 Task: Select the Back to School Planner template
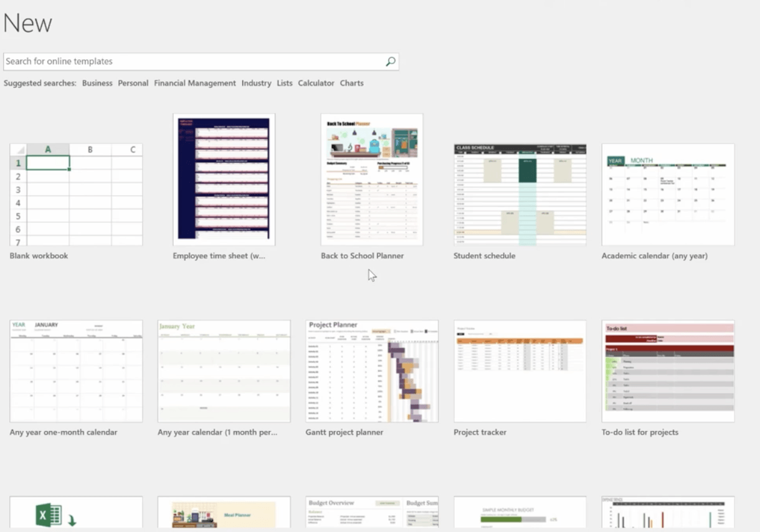pyautogui.click(x=372, y=179)
